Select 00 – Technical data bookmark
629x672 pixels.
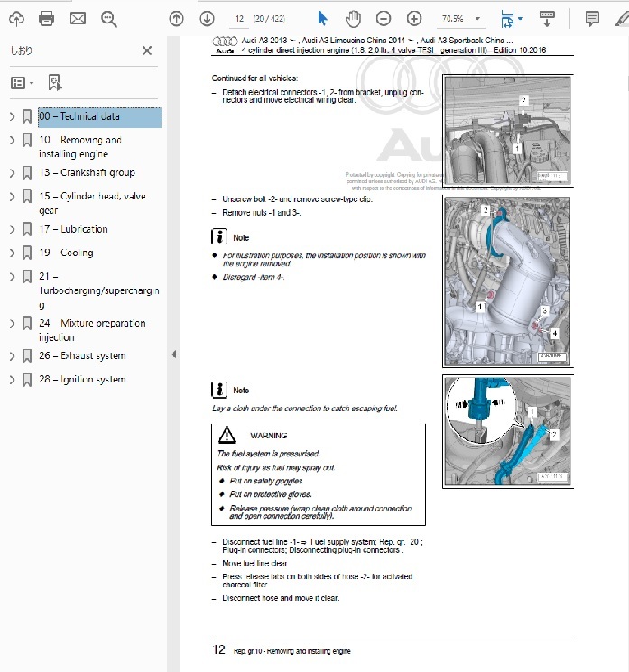point(100,117)
